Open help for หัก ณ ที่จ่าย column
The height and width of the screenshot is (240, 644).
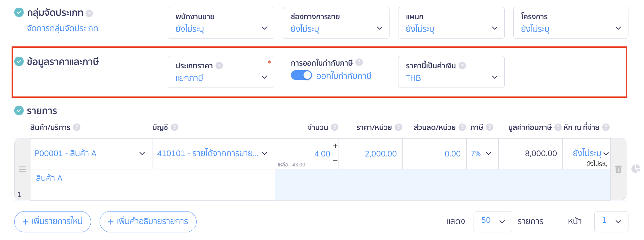(607, 127)
